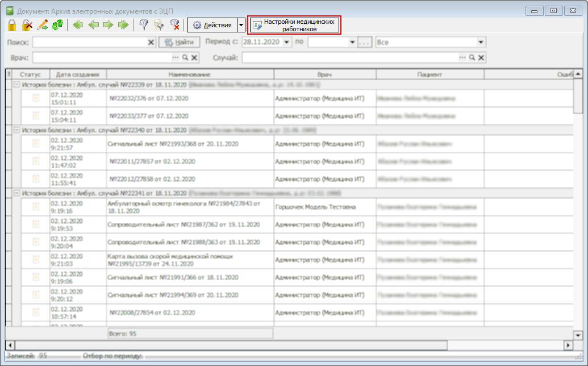588x366 pixels.
Task: Click the padlock with red cross icon
Action: point(27,25)
